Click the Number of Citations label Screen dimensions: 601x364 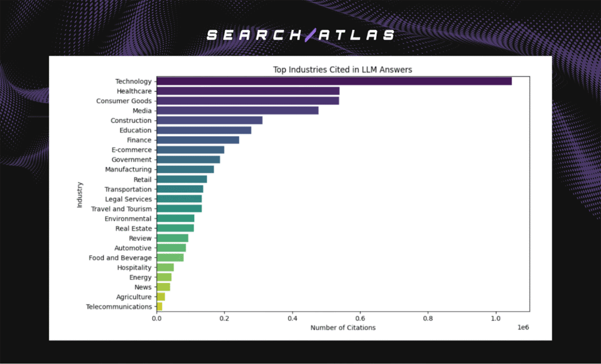[343, 328]
